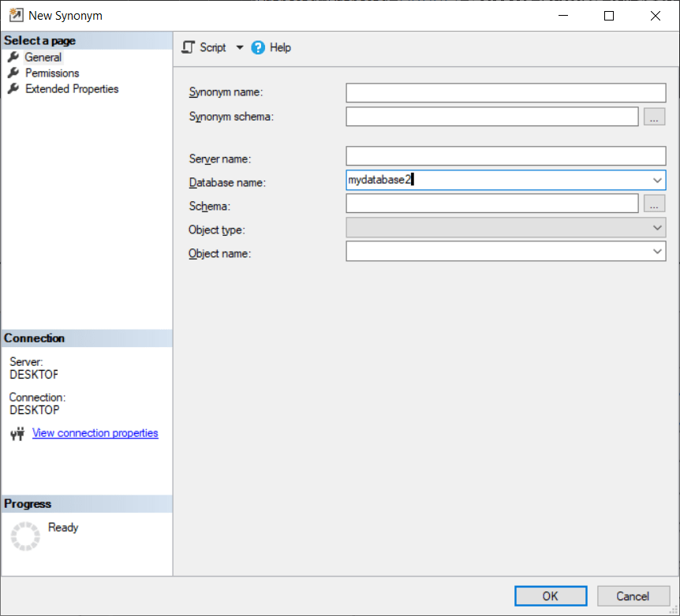Click the Synonym name input field
Screen dimensions: 680x616
coord(505,92)
